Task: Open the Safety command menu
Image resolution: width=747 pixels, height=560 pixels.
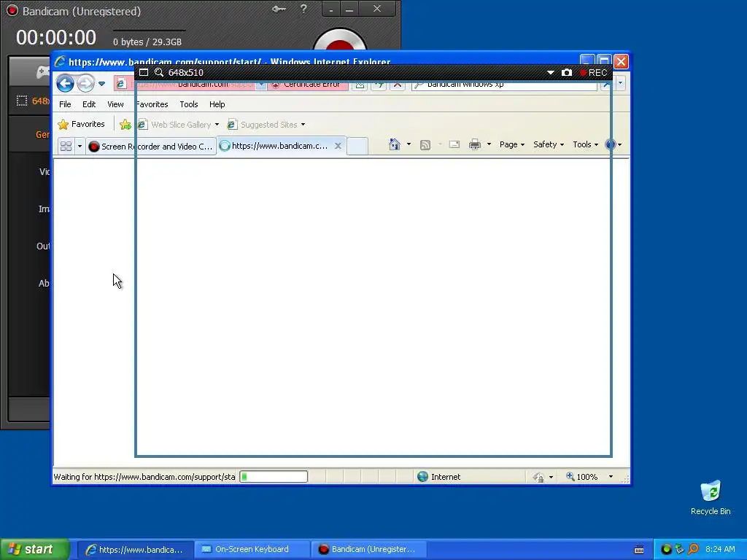Action: pos(549,144)
